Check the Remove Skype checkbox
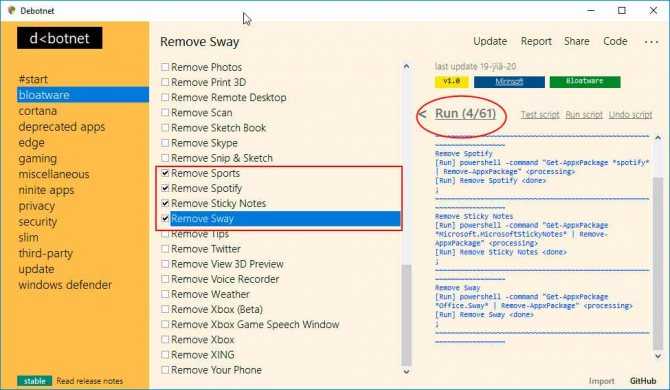Image resolution: width=670 pixels, height=390 pixels. (x=165, y=143)
